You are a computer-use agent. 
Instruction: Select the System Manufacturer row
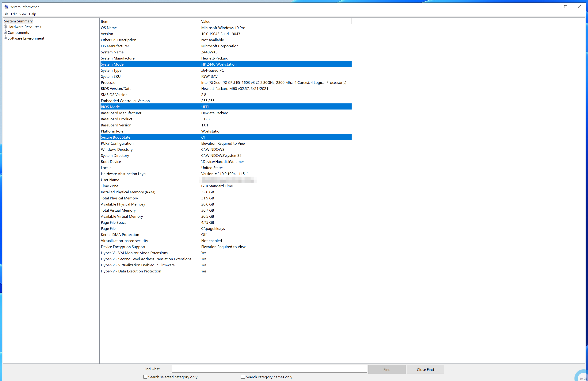[226, 58]
